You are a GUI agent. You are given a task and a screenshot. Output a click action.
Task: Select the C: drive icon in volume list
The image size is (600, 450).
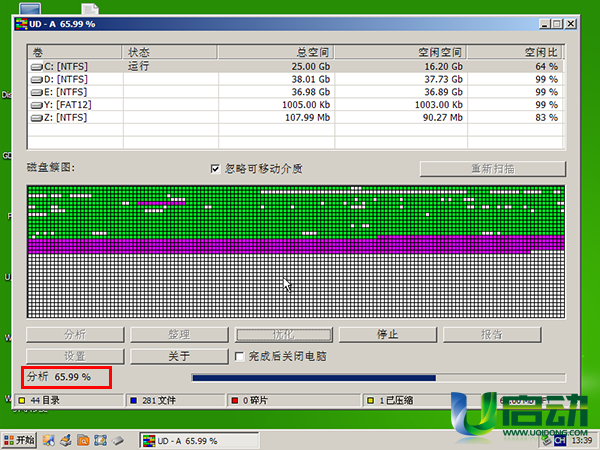[x=37, y=65]
